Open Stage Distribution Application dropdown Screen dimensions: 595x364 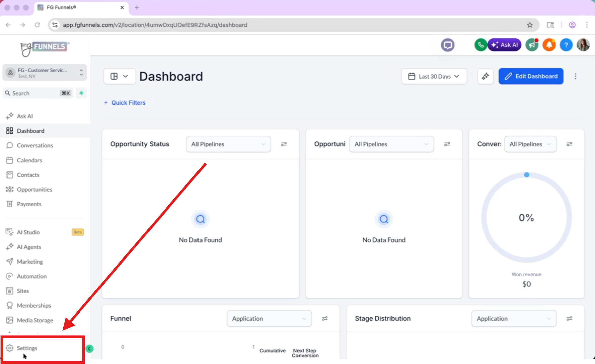514,319
